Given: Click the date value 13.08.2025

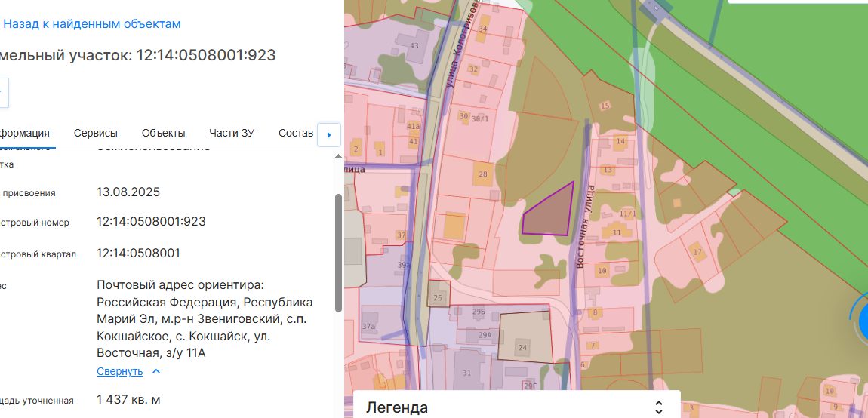Looking at the screenshot, I should [128, 192].
